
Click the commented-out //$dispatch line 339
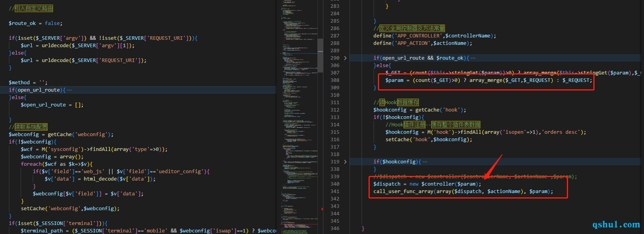tap(475, 177)
